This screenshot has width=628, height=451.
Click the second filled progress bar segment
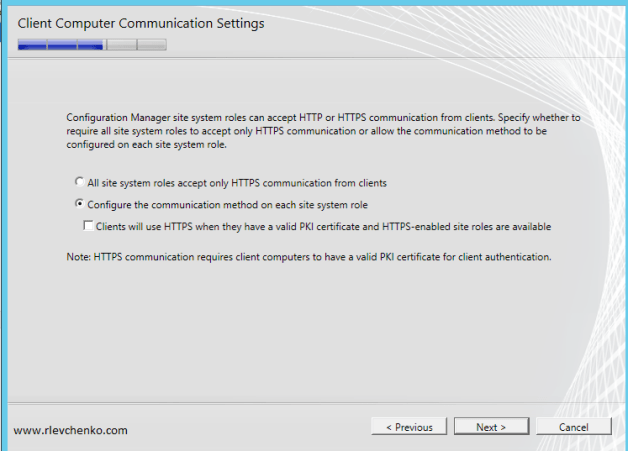[62, 44]
